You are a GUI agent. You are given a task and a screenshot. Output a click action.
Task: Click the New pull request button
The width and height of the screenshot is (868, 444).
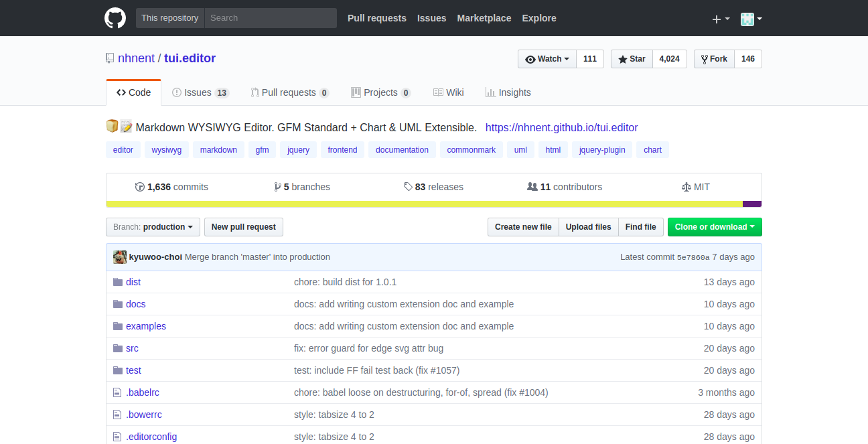pyautogui.click(x=244, y=227)
